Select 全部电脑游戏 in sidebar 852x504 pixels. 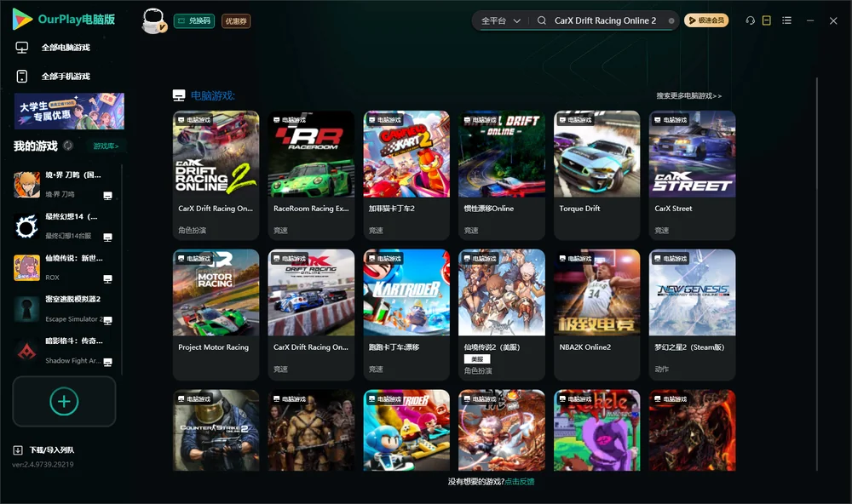[66, 48]
